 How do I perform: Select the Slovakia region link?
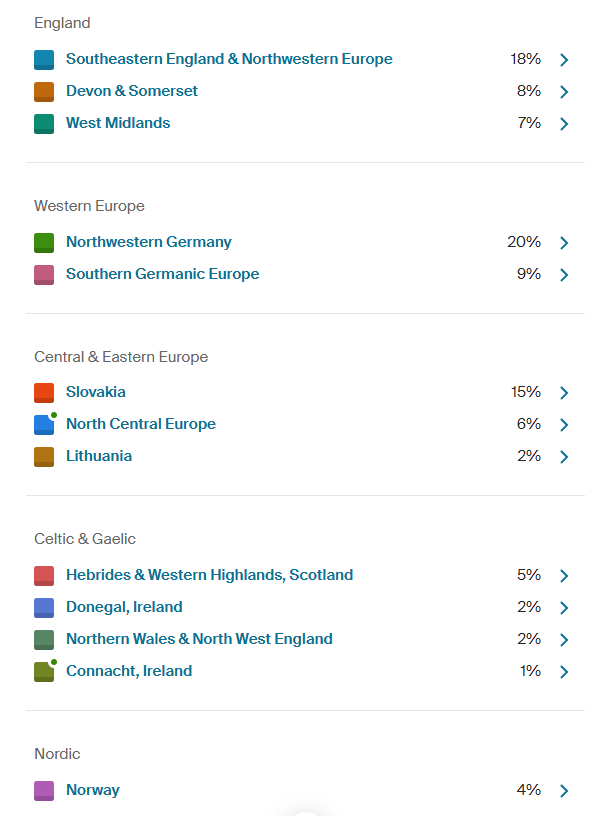(96, 392)
